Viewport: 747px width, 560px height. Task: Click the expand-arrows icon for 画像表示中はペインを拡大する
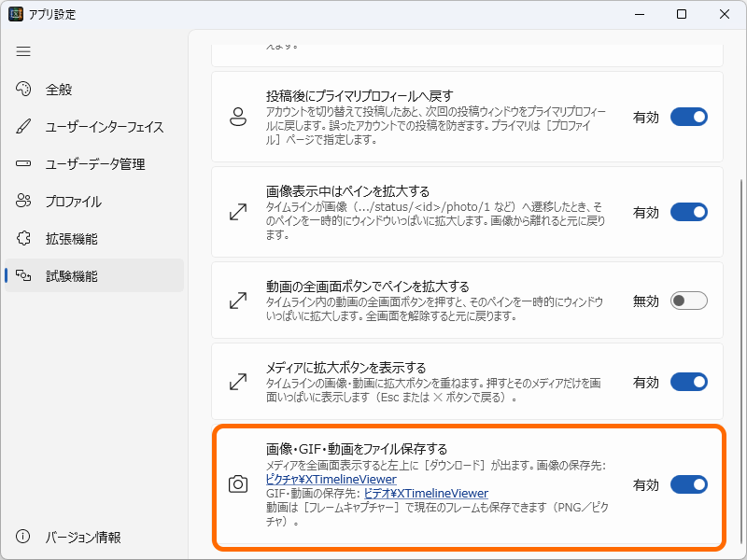[x=238, y=212]
